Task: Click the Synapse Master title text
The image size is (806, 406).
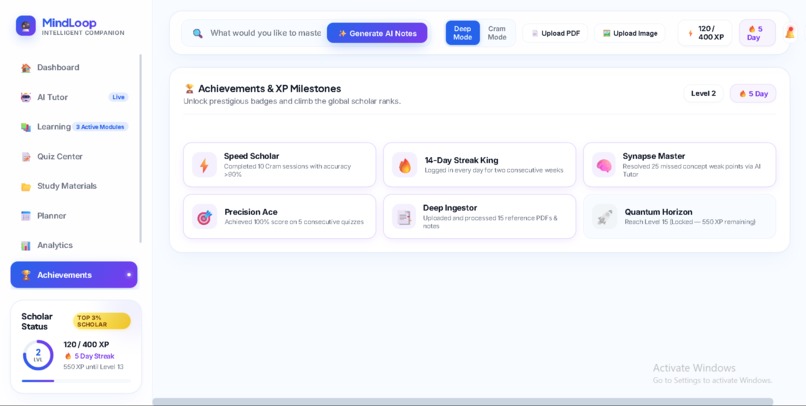Action: 654,156
